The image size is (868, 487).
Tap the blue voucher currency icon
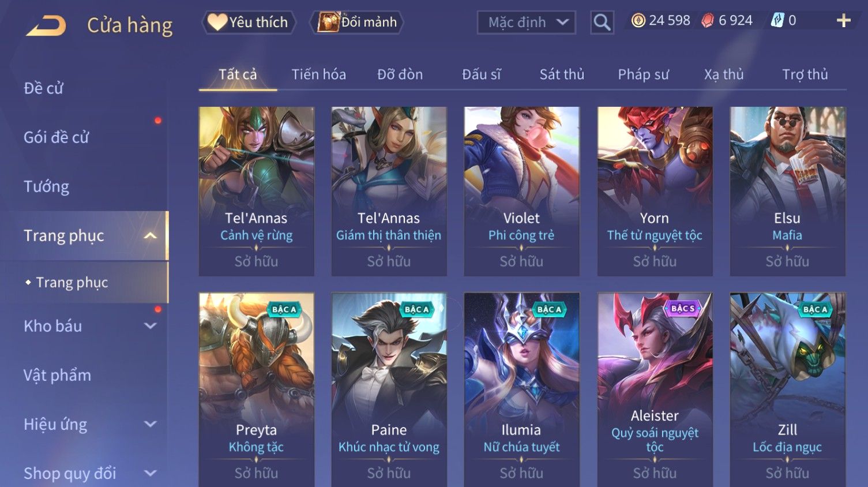coord(777,21)
